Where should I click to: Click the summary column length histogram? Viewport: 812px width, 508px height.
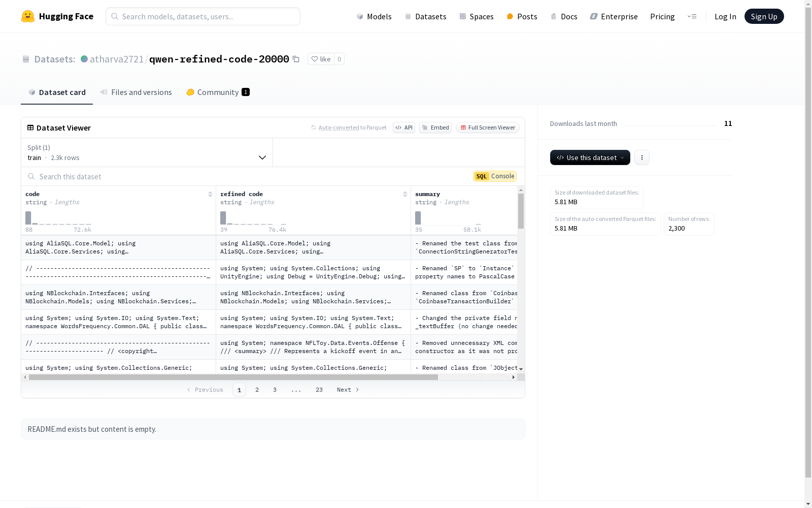[448, 218]
